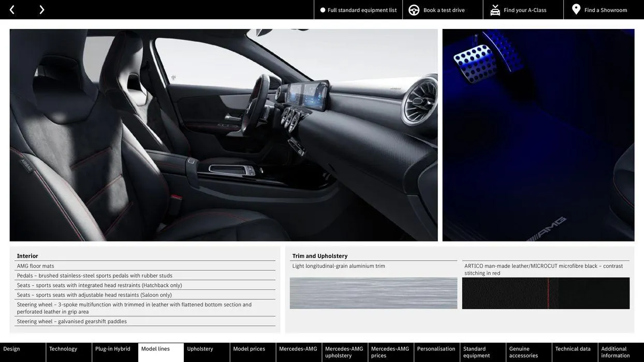Open the Book a test drive link

pos(444,10)
